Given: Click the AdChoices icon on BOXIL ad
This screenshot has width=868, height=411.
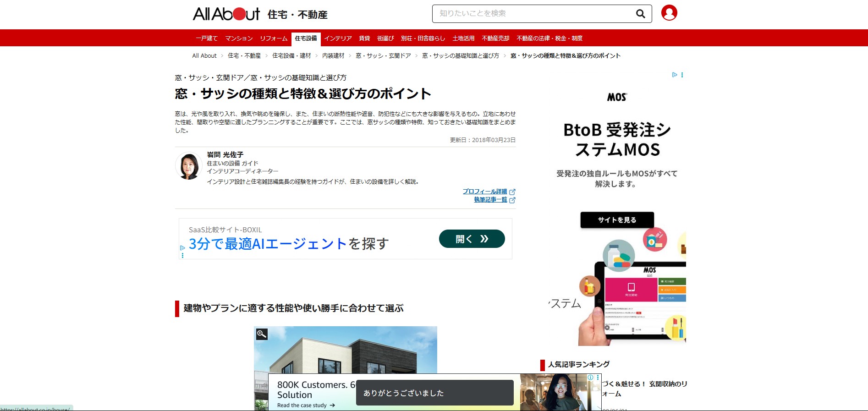Looking at the screenshot, I should 182,247.
